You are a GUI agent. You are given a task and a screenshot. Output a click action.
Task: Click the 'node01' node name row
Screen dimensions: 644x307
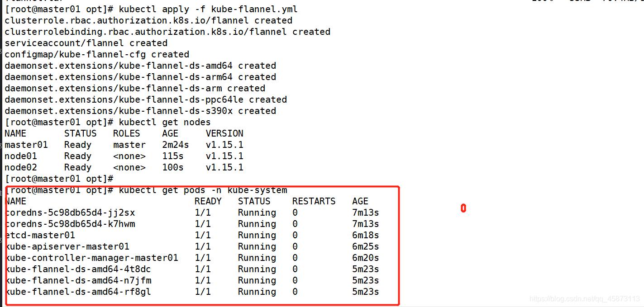[21, 156]
